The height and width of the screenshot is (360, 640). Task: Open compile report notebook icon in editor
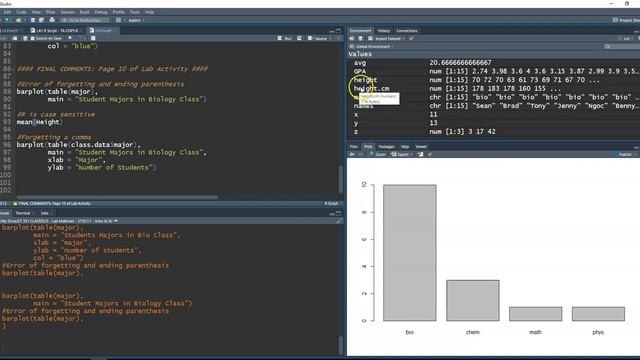tap(93, 38)
